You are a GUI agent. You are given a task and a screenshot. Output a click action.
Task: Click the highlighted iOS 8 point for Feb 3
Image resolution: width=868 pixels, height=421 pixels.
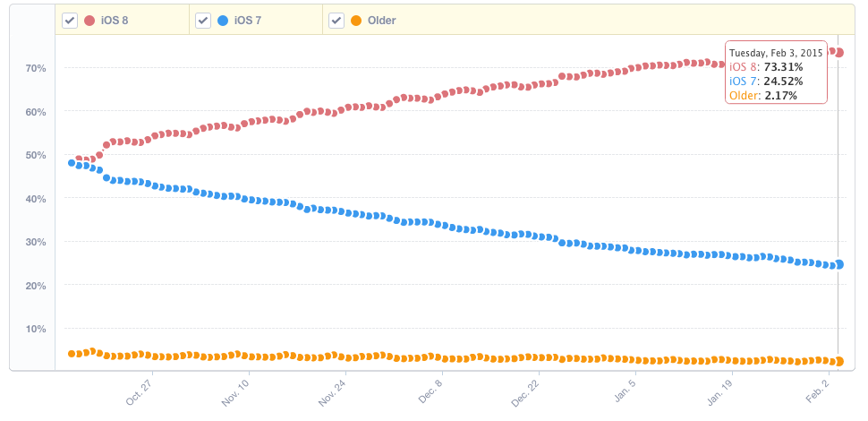838,53
